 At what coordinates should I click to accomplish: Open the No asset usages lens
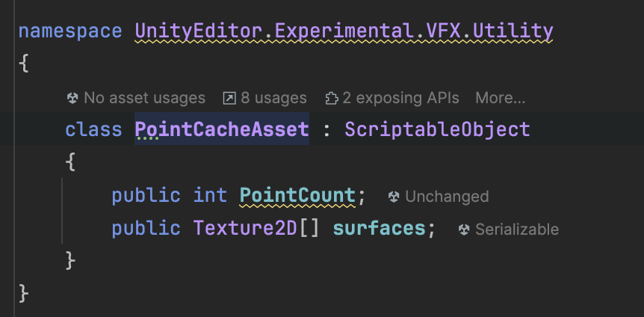[143, 98]
